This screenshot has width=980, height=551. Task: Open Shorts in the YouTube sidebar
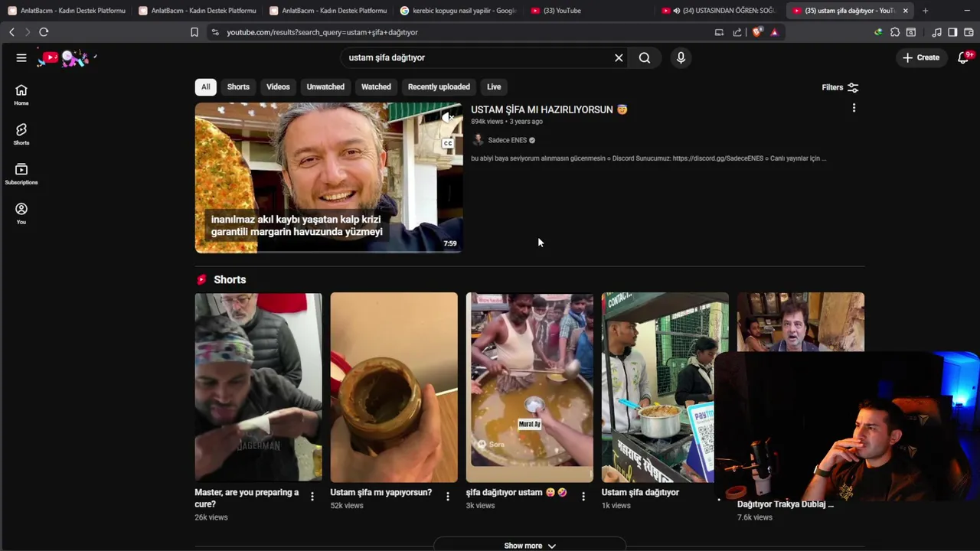coord(21,135)
